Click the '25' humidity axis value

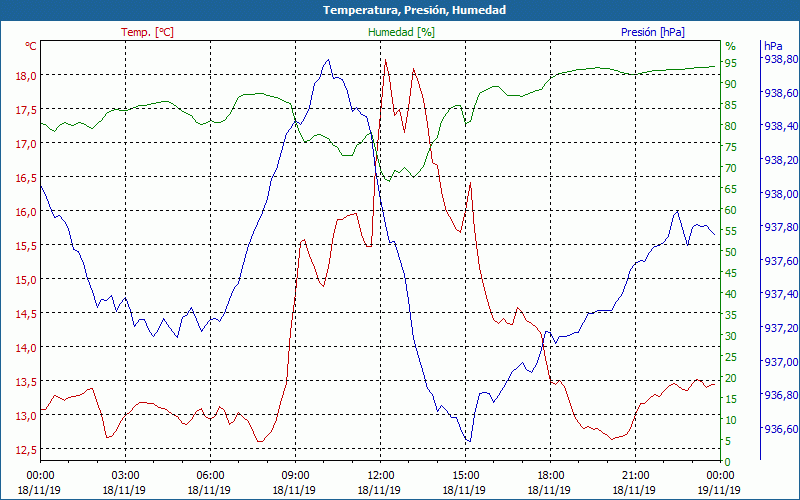point(731,357)
